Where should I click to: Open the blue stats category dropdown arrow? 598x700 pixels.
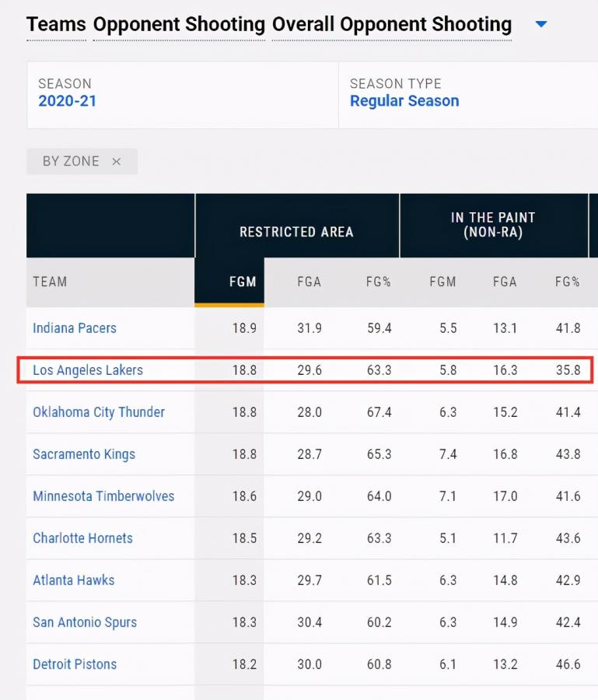pyautogui.click(x=541, y=24)
